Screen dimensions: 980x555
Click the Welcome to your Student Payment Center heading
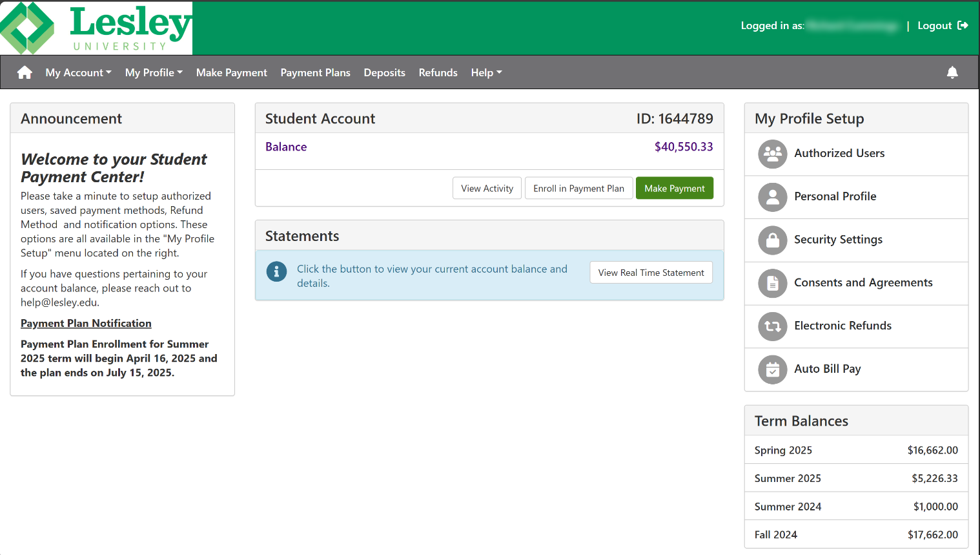pyautogui.click(x=114, y=168)
